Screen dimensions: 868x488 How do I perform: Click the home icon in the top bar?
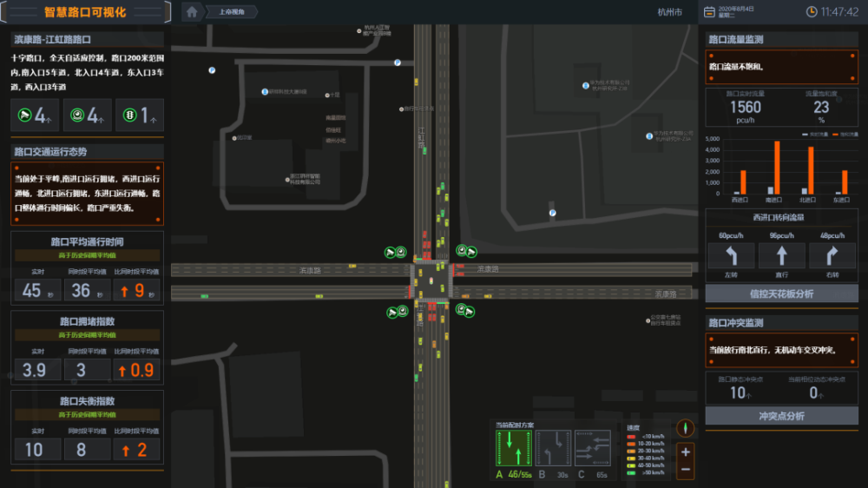pyautogui.click(x=192, y=11)
